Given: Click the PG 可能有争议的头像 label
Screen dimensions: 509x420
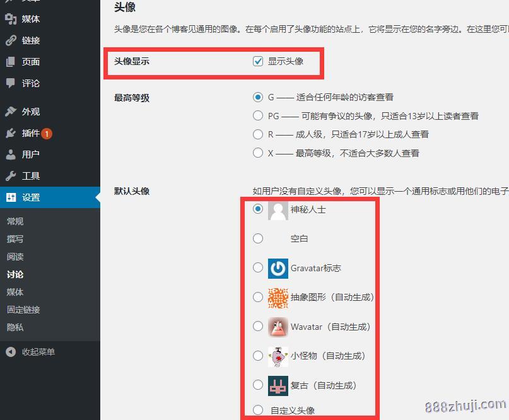Looking at the screenshot, I should (x=373, y=116).
